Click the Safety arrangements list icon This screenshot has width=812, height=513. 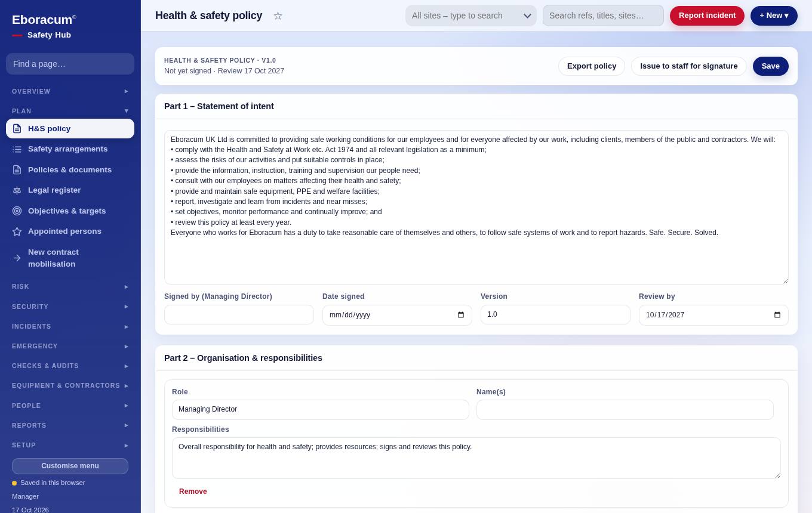(x=17, y=149)
